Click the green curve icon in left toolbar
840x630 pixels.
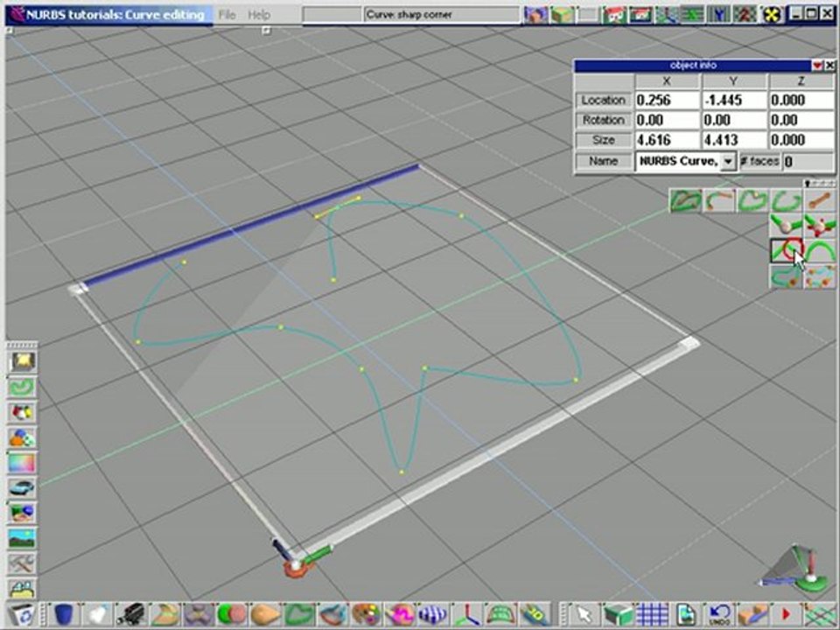click(22, 387)
